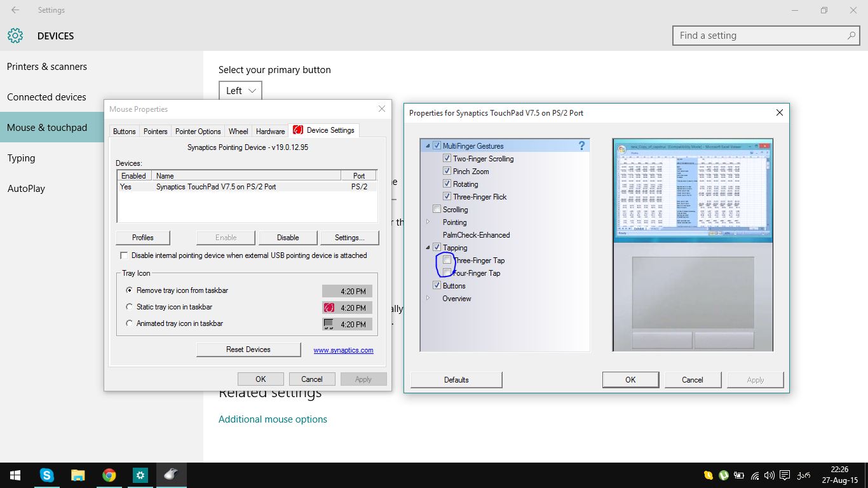
Task: Open Google Chrome from the taskbar
Action: click(x=109, y=475)
